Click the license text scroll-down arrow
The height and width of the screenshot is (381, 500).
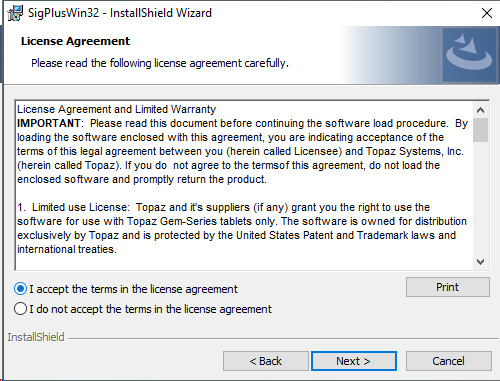(x=480, y=262)
